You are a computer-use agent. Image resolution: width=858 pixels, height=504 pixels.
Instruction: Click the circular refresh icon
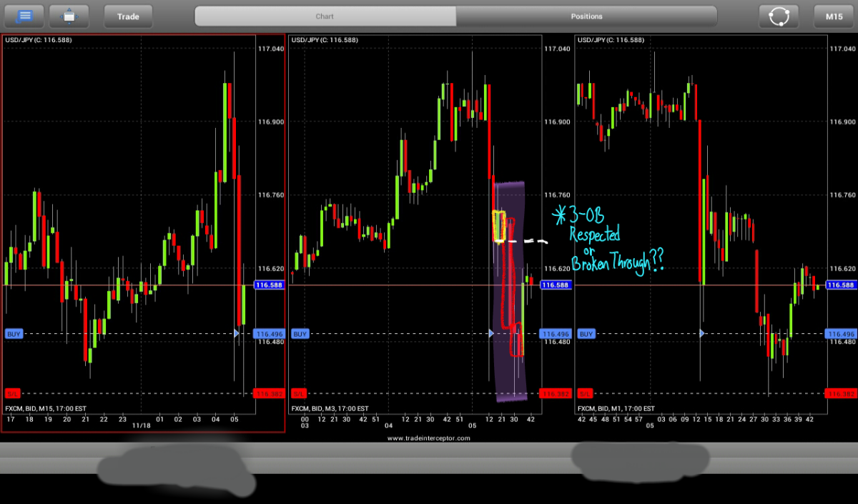point(779,16)
